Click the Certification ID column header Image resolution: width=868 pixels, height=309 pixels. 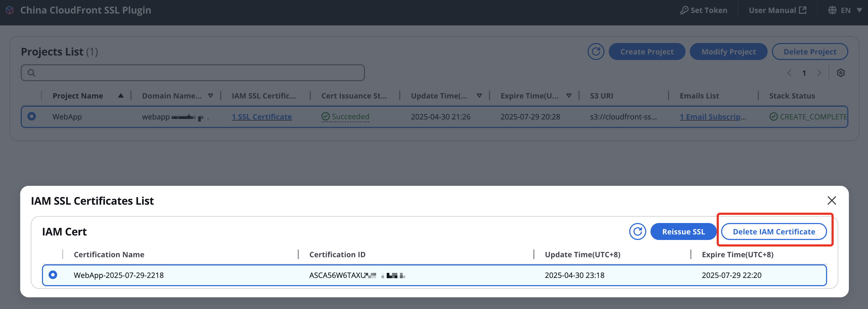[337, 255]
